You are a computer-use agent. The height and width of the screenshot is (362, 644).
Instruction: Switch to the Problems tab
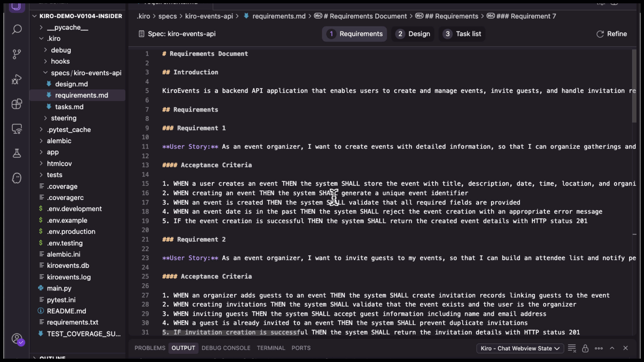[x=150, y=348]
